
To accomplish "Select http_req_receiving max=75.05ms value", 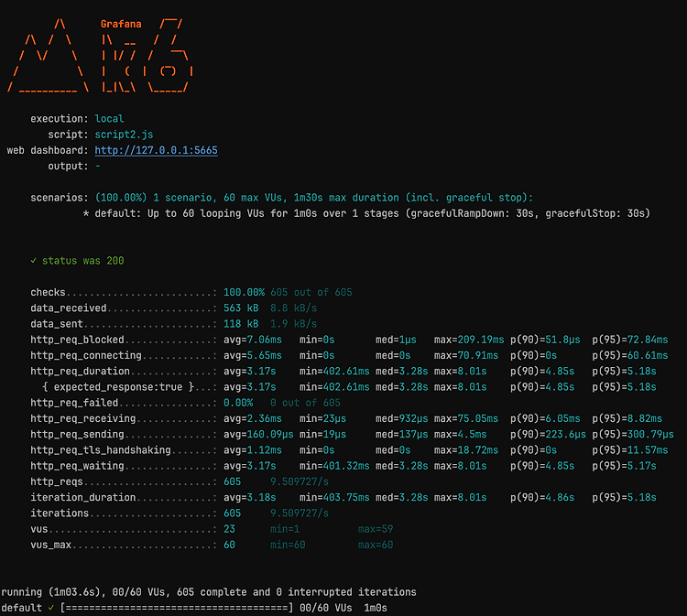I will click(466, 418).
